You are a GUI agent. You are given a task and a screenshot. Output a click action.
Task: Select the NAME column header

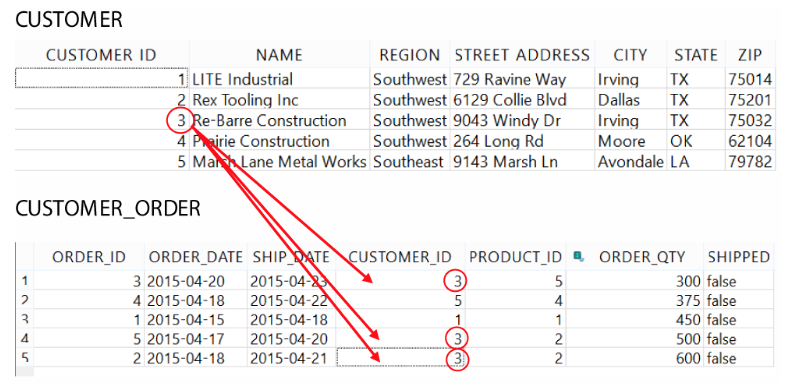point(279,55)
